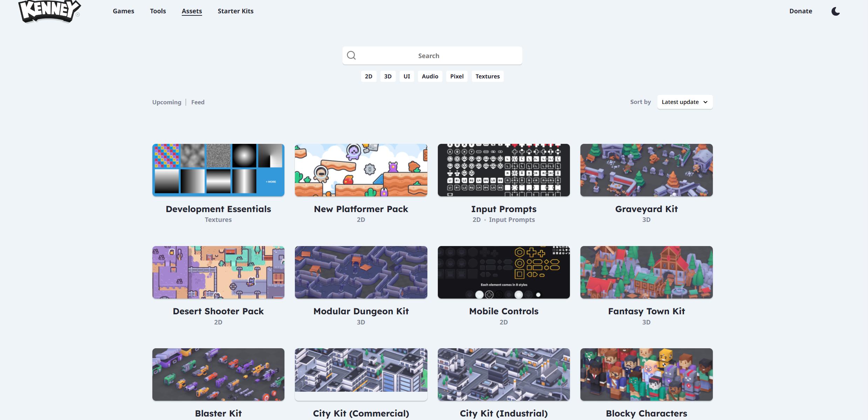
Task: Open New Platformer Pack thumbnail
Action: [x=361, y=170]
